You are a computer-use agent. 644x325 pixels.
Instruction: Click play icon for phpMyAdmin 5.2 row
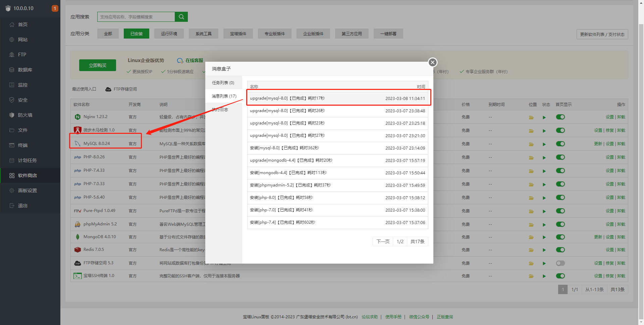pos(544,225)
